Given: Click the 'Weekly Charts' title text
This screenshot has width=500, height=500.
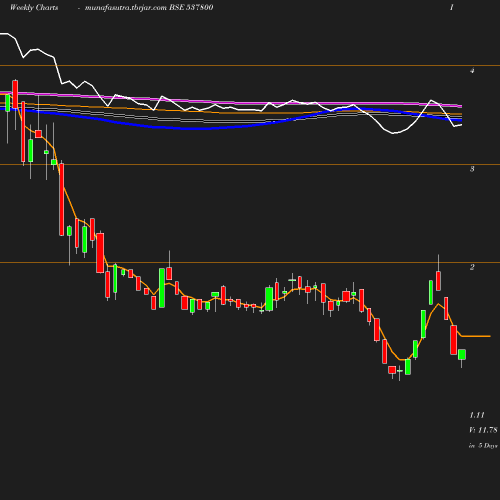Looking at the screenshot, I should point(34,7).
